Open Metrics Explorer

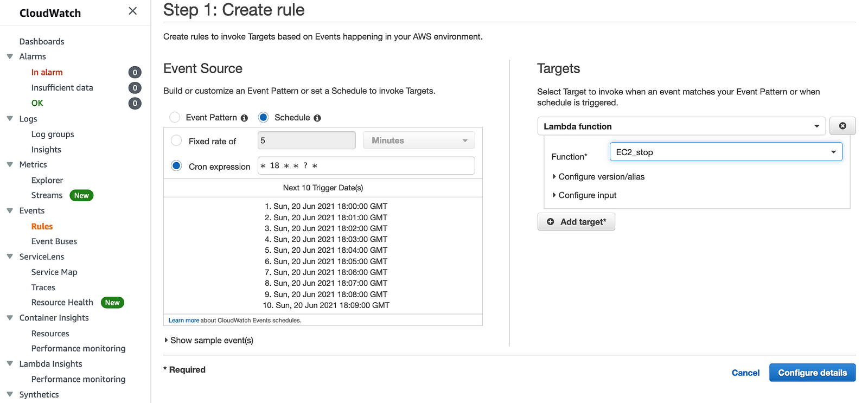coord(47,180)
